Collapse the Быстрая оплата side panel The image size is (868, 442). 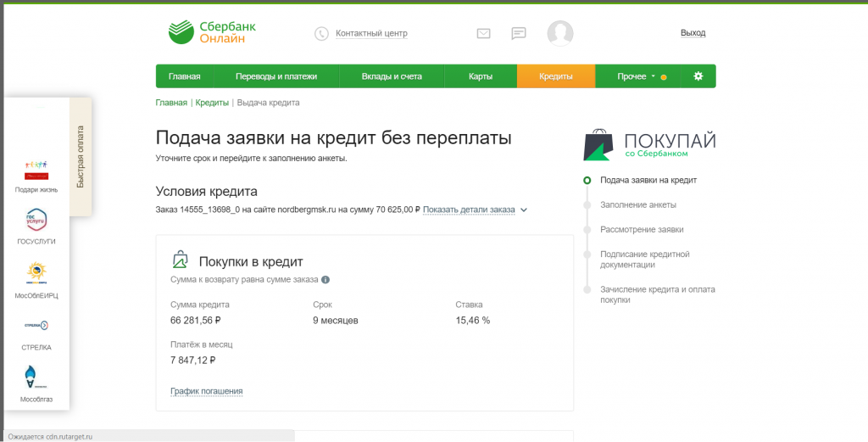81,157
